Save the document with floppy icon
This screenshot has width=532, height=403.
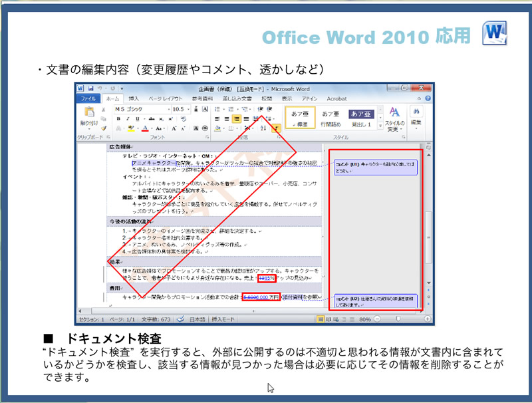point(90,88)
